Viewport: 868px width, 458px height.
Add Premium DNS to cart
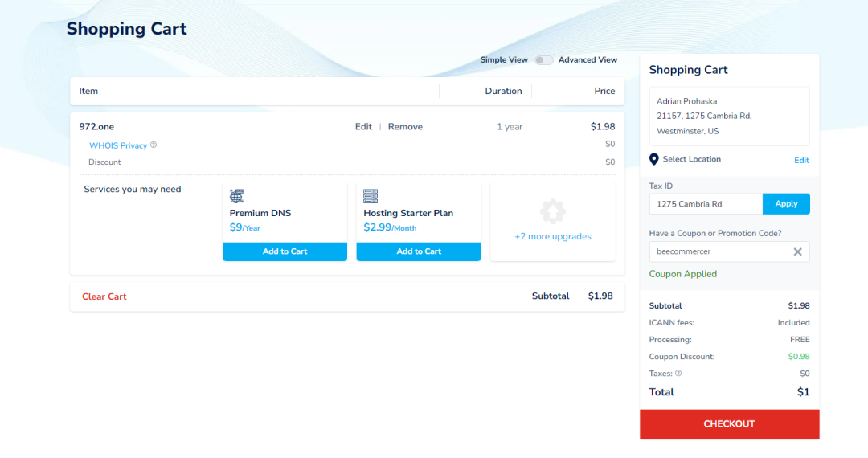click(x=285, y=251)
